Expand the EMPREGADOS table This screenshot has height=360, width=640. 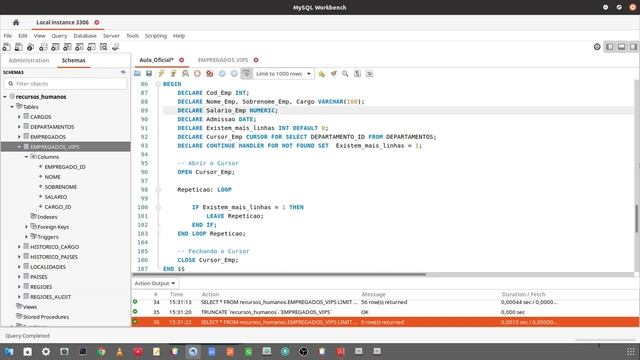[19, 137]
